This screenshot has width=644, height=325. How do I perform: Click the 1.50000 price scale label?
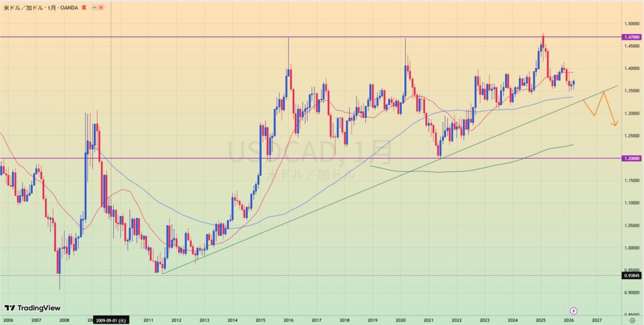coord(631,23)
